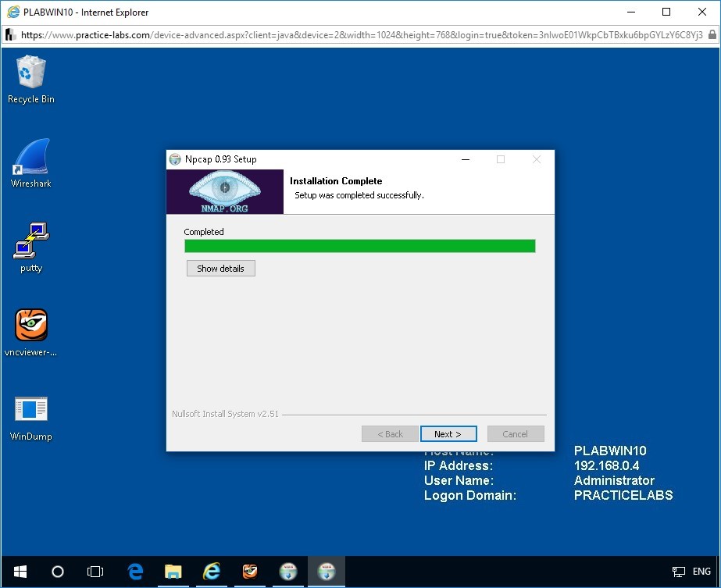Viewport: 721px width, 588px height.
Task: Click 'Setup was completed successfully.' text
Action: (x=359, y=195)
